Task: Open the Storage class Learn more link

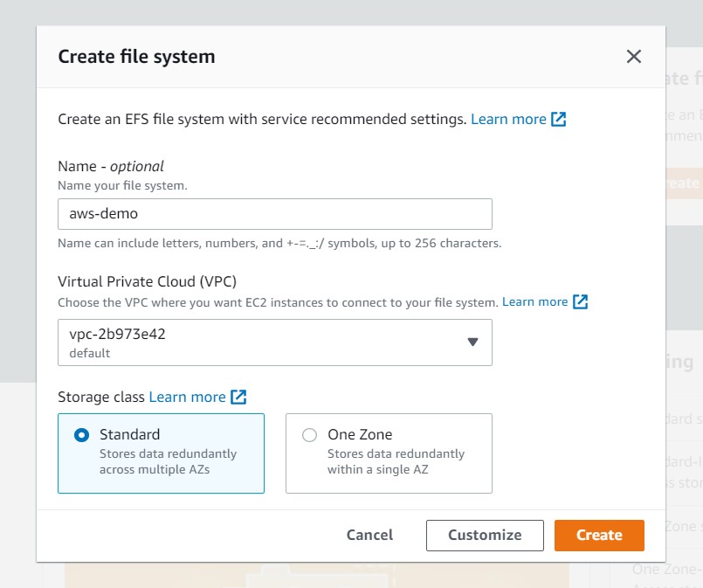Action: [x=187, y=397]
